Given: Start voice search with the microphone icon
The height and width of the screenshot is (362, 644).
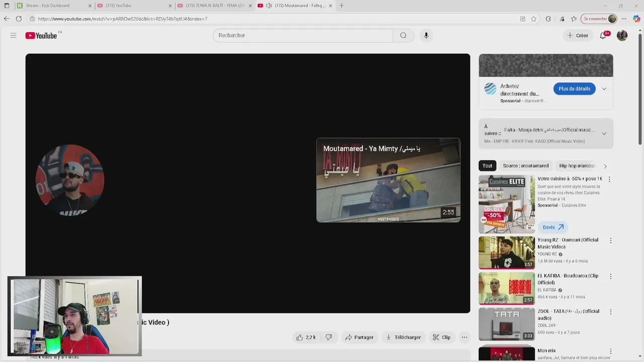Looking at the screenshot, I should [426, 35].
